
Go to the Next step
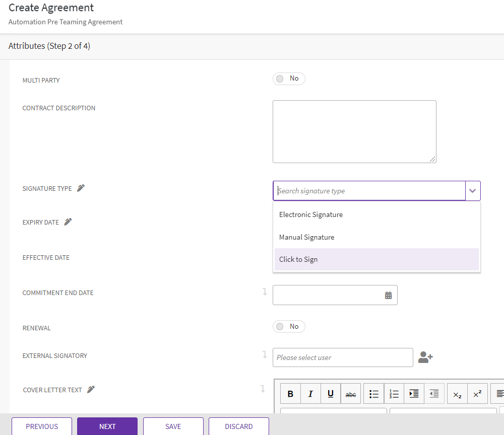point(107,426)
